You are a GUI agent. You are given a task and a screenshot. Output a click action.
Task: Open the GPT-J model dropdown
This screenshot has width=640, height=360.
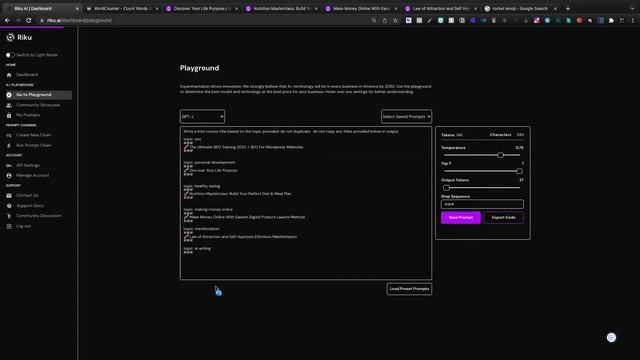(202, 116)
